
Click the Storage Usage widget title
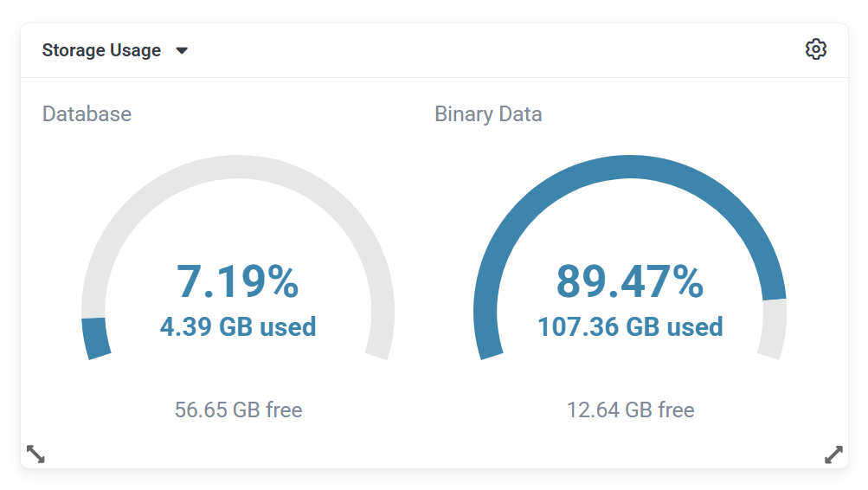[101, 50]
